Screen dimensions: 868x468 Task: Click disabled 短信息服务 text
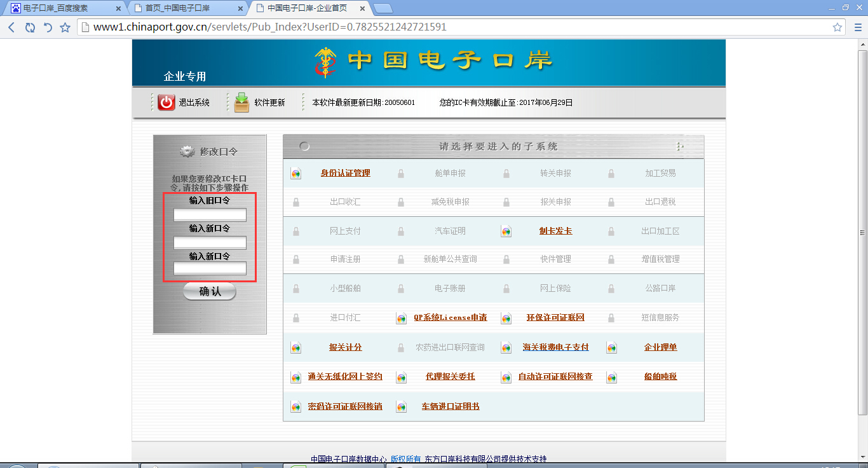point(660,317)
